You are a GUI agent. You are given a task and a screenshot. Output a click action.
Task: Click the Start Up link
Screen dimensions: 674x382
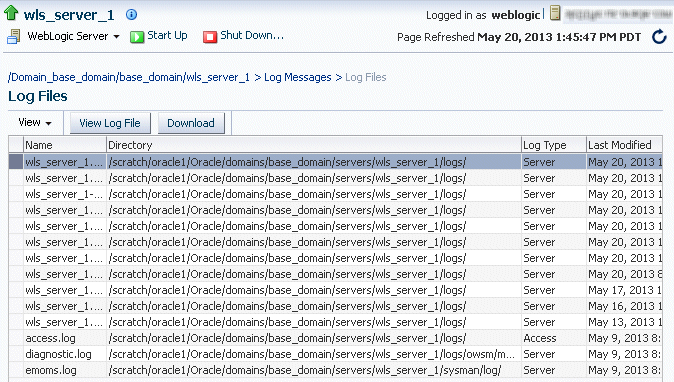[167, 36]
